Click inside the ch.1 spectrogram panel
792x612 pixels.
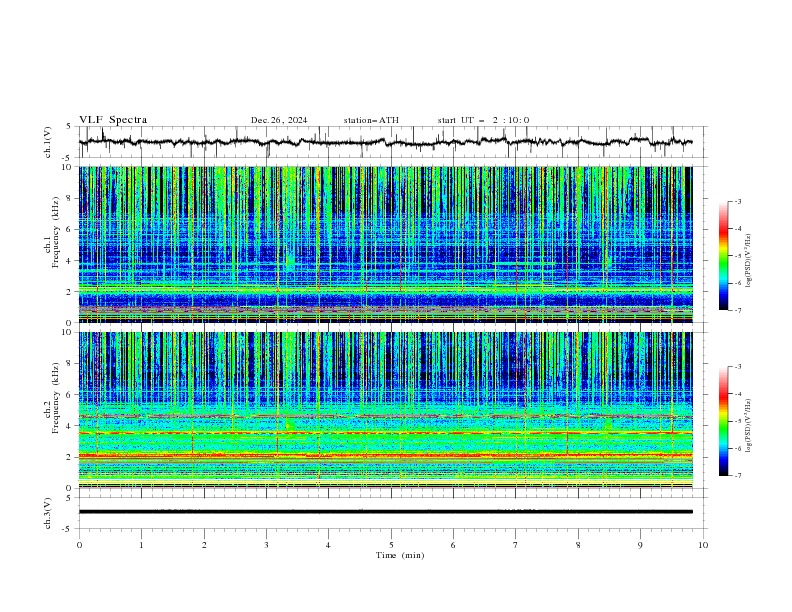pyautogui.click(x=385, y=244)
